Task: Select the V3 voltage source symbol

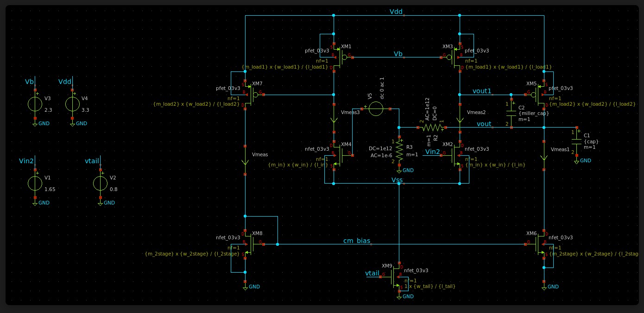Action: pyautogui.click(x=35, y=104)
